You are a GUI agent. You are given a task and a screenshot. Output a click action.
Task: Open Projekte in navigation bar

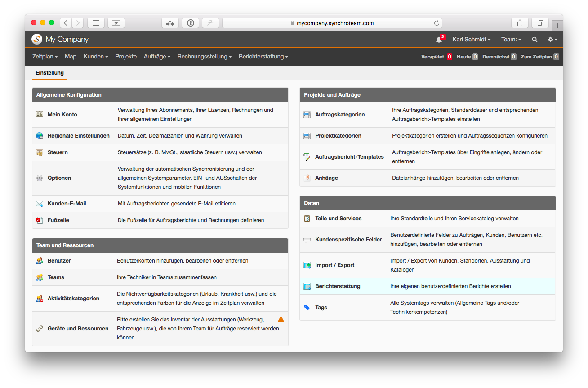pos(126,57)
